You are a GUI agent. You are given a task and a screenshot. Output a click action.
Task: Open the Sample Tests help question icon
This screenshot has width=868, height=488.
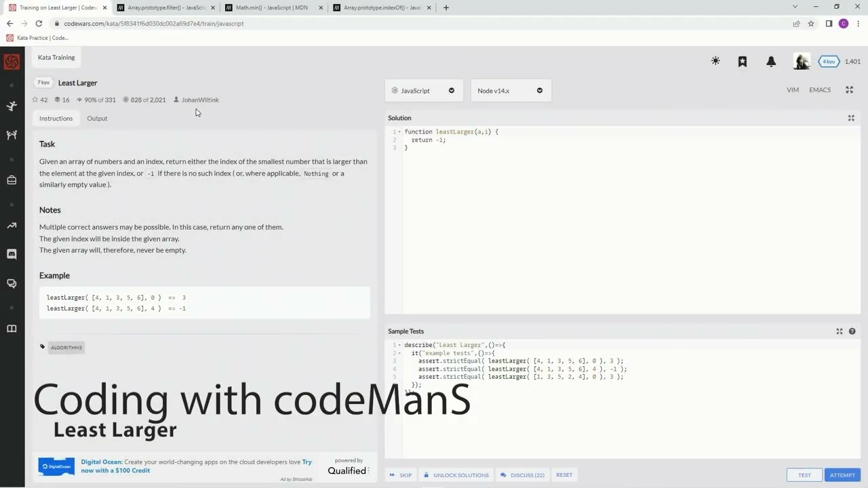(x=852, y=331)
